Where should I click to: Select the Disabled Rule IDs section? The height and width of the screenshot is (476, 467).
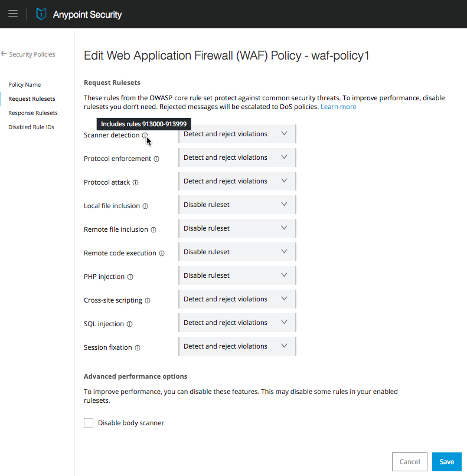coord(32,127)
